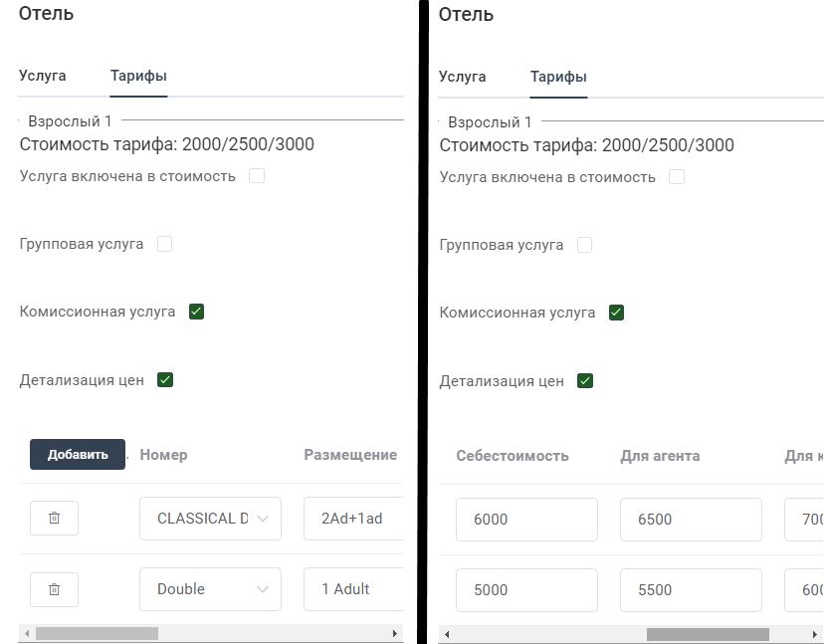The height and width of the screenshot is (644, 824).
Task: Open the Double room type dropdown
Action: tap(210, 589)
